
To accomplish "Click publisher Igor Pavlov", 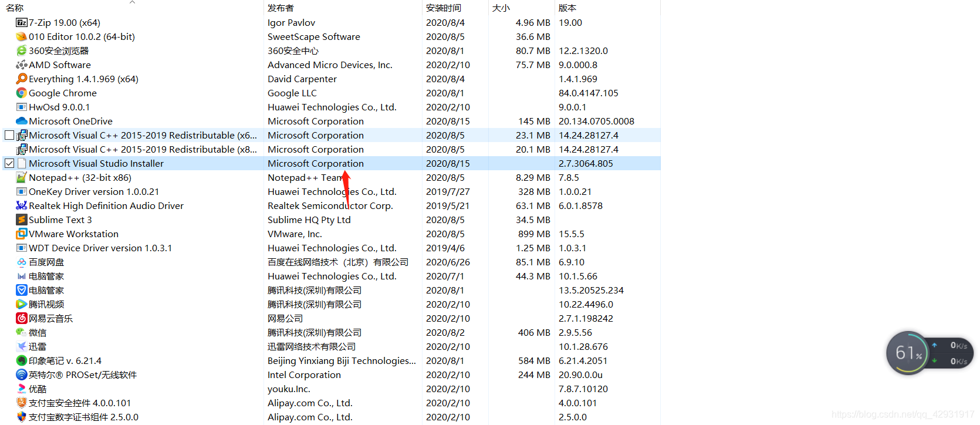I will click(291, 22).
